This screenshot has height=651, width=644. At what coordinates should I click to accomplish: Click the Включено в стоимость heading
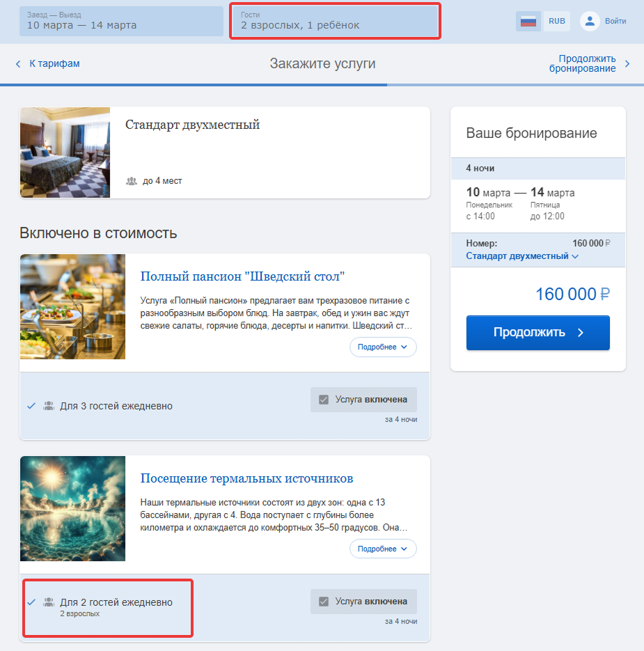98,233
